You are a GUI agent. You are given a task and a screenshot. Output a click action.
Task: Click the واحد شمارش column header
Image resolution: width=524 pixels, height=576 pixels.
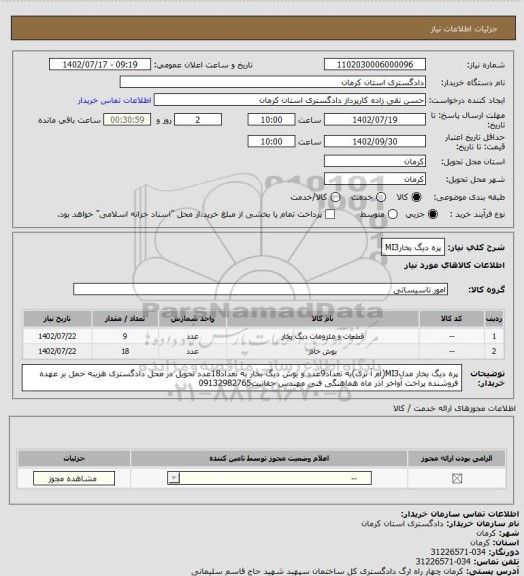[x=193, y=318]
